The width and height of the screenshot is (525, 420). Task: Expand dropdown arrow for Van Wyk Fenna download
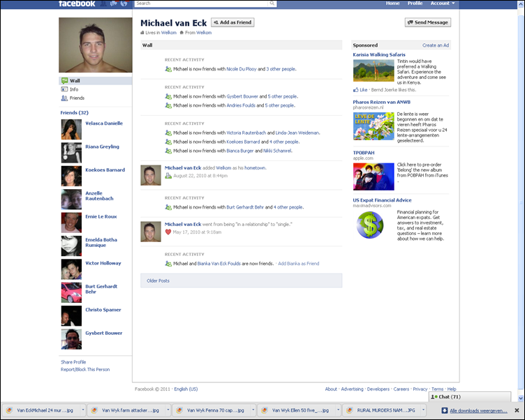point(253,410)
